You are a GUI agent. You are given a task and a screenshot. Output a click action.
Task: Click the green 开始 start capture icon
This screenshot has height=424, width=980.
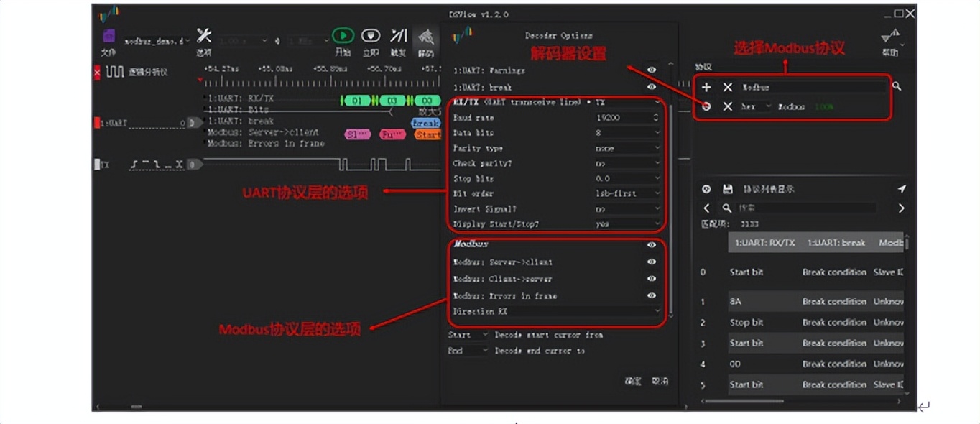coord(343,34)
